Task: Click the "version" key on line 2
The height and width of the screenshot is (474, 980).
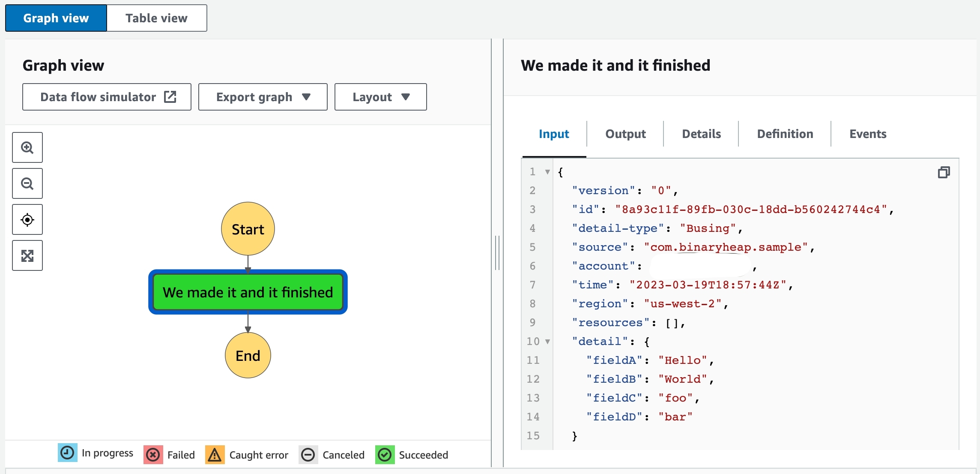Action: (x=604, y=191)
